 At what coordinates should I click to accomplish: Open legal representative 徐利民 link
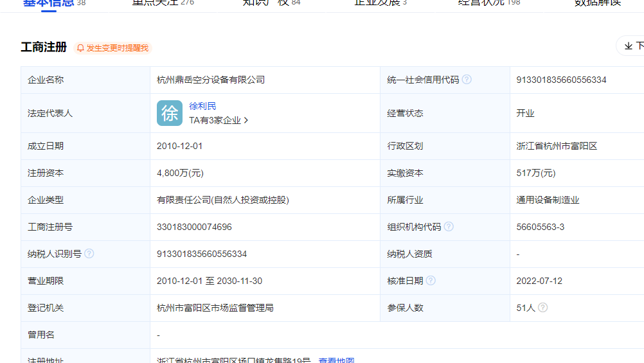point(202,106)
